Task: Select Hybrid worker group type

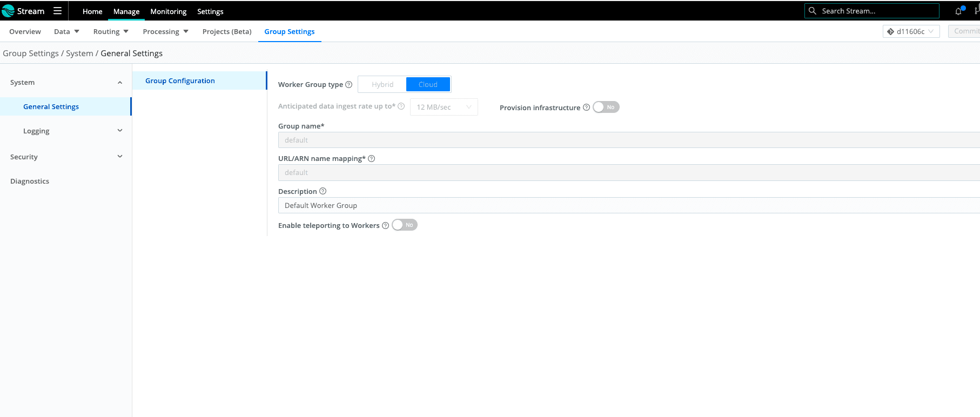Action: click(x=382, y=85)
